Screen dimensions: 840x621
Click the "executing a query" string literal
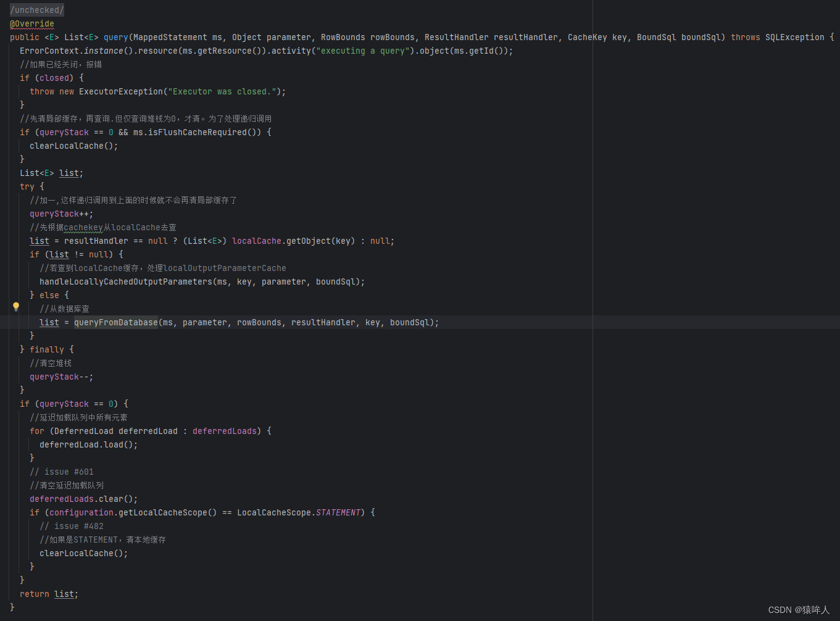(x=363, y=51)
